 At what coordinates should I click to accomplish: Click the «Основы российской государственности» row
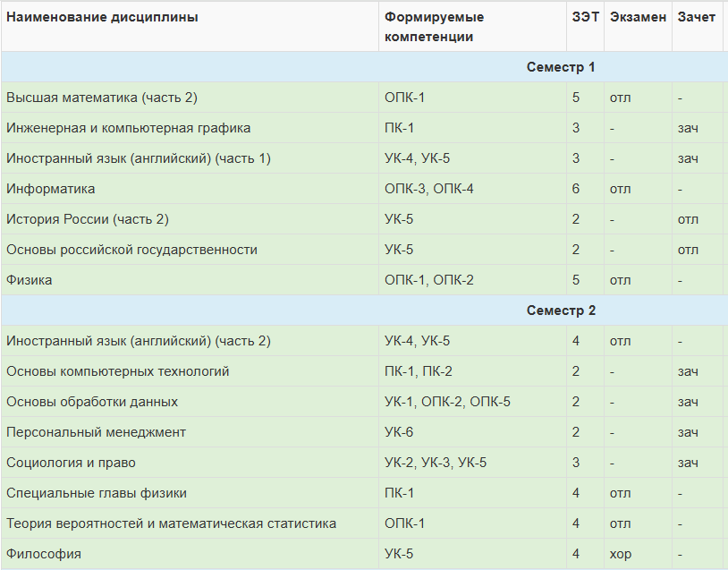tap(134, 249)
